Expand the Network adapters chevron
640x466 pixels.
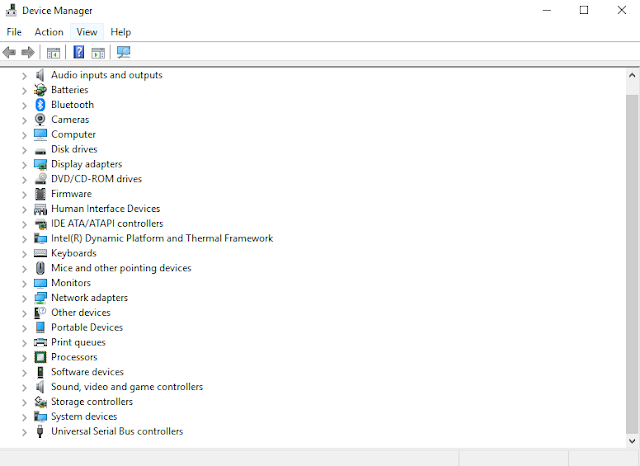point(24,299)
